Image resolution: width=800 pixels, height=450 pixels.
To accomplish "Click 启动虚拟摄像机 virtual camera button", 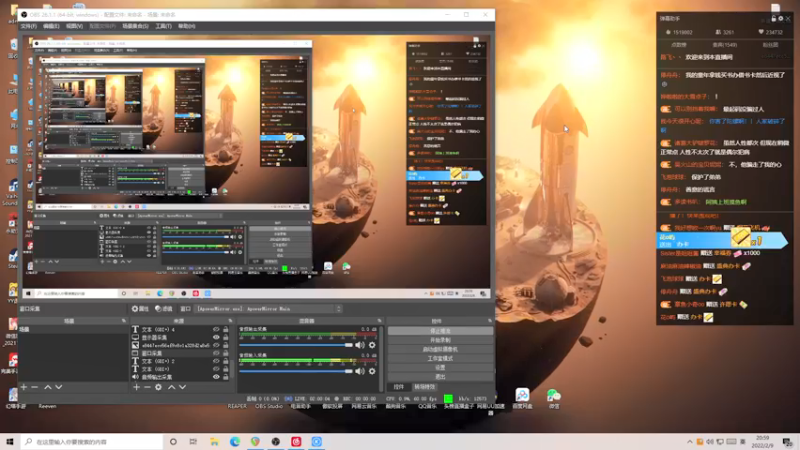I will 440,349.
